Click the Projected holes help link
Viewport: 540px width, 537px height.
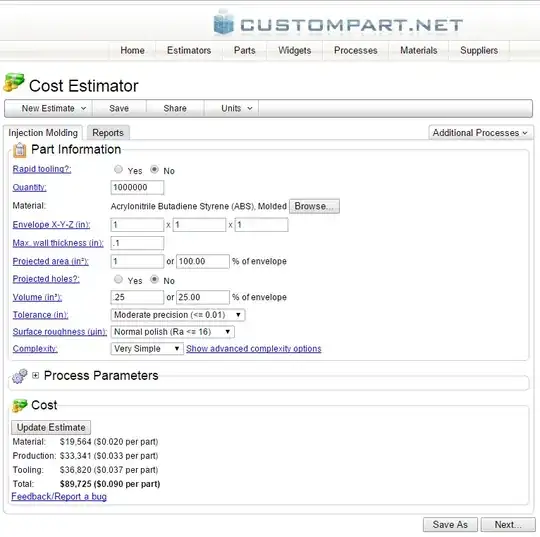pos(46,279)
